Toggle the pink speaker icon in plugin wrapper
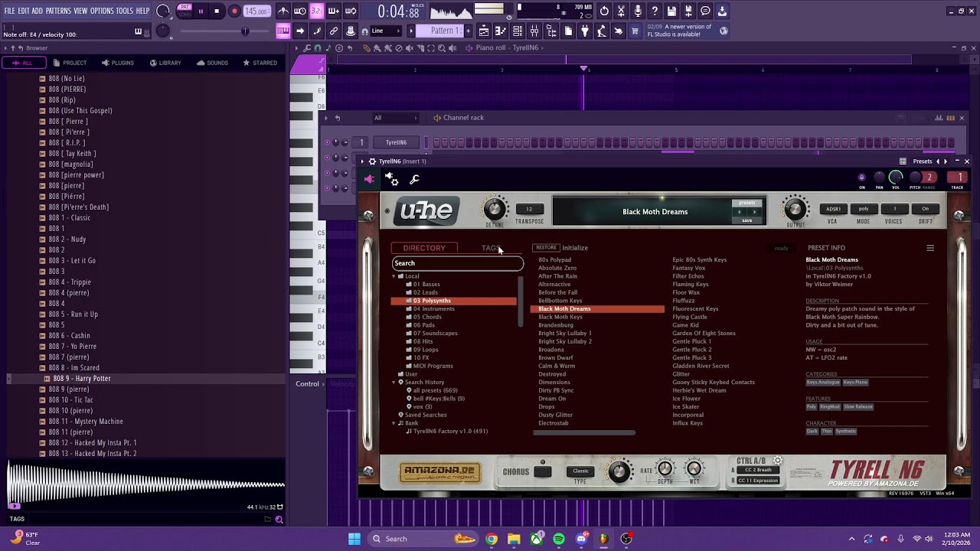980x551 pixels. point(369,179)
